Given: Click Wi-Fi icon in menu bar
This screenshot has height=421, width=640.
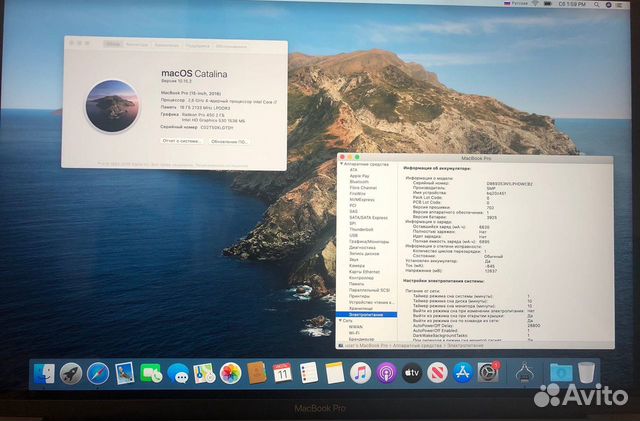Looking at the screenshot, I should click(x=535, y=4).
